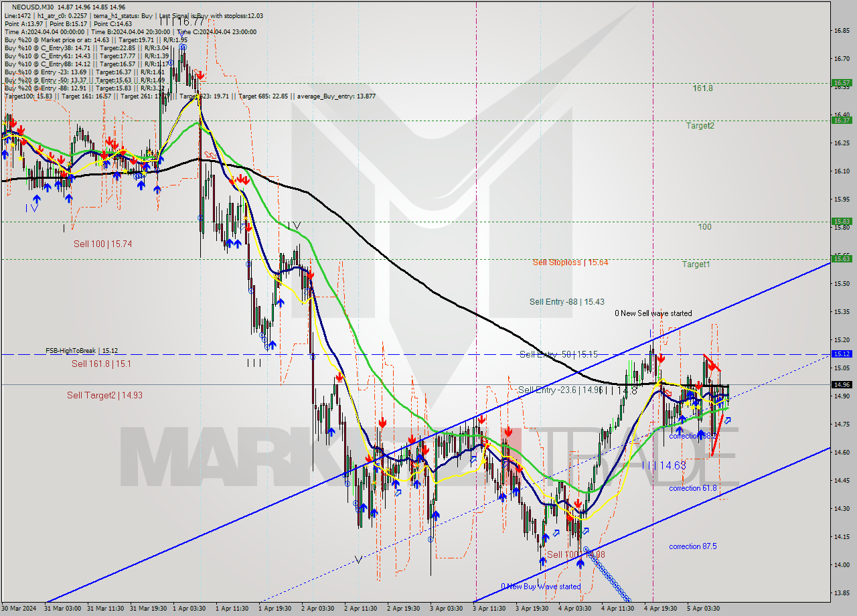Click the '5 Apr 03:30' time axis label
Image resolution: width=857 pixels, height=616 pixels.
pos(704,609)
